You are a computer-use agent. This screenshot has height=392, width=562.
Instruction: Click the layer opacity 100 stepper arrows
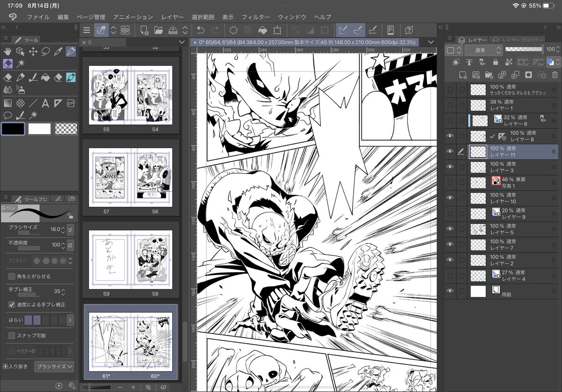click(x=557, y=50)
